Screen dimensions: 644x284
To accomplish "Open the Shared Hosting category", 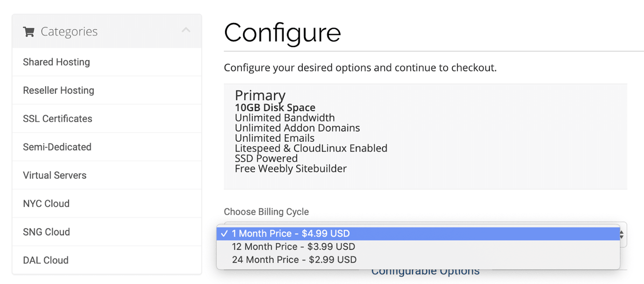I will tap(107, 62).
